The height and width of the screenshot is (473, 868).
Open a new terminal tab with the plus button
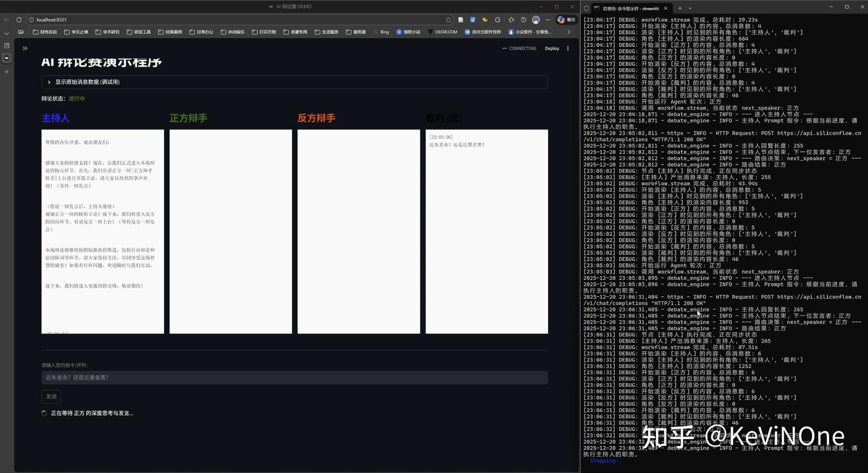pos(680,8)
